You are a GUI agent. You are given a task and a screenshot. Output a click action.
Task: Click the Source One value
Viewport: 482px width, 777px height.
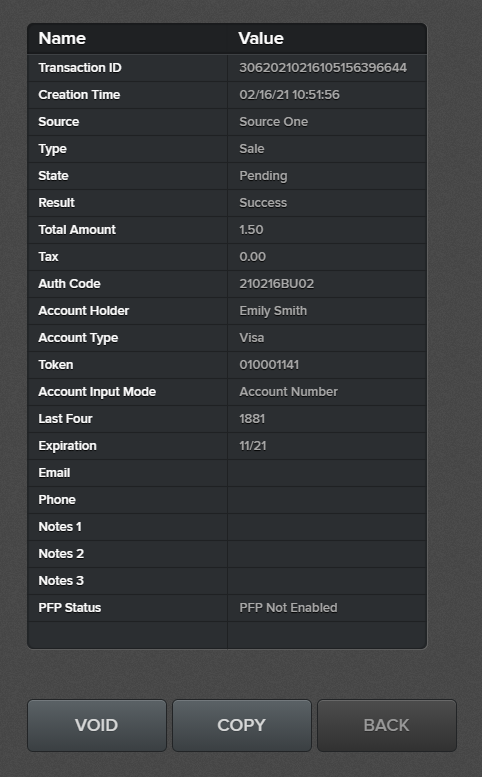pyautogui.click(x=273, y=122)
